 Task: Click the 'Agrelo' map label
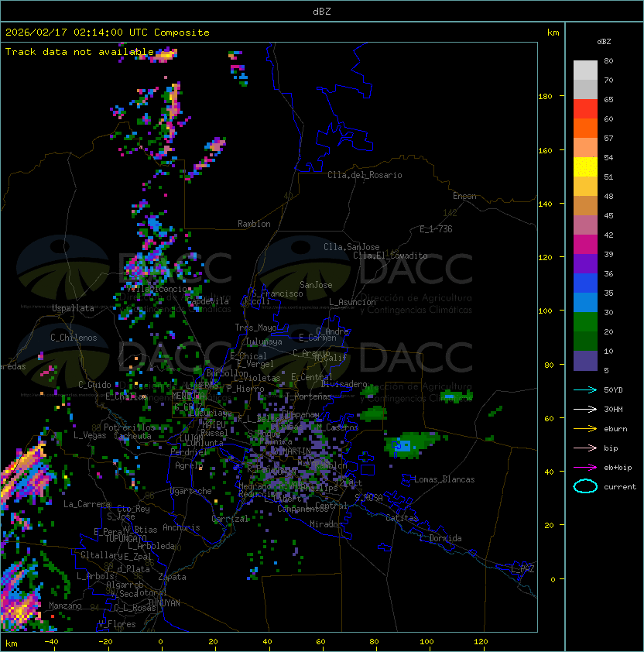[189, 465]
